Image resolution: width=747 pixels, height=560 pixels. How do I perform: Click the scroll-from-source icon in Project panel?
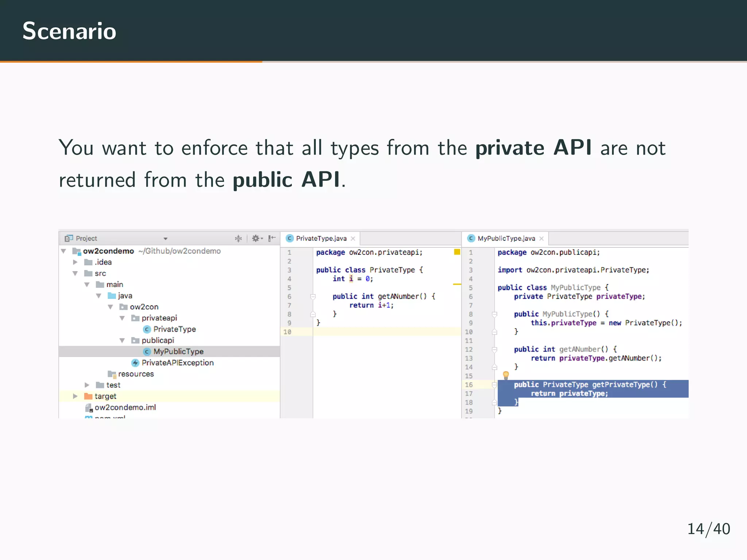click(x=238, y=238)
